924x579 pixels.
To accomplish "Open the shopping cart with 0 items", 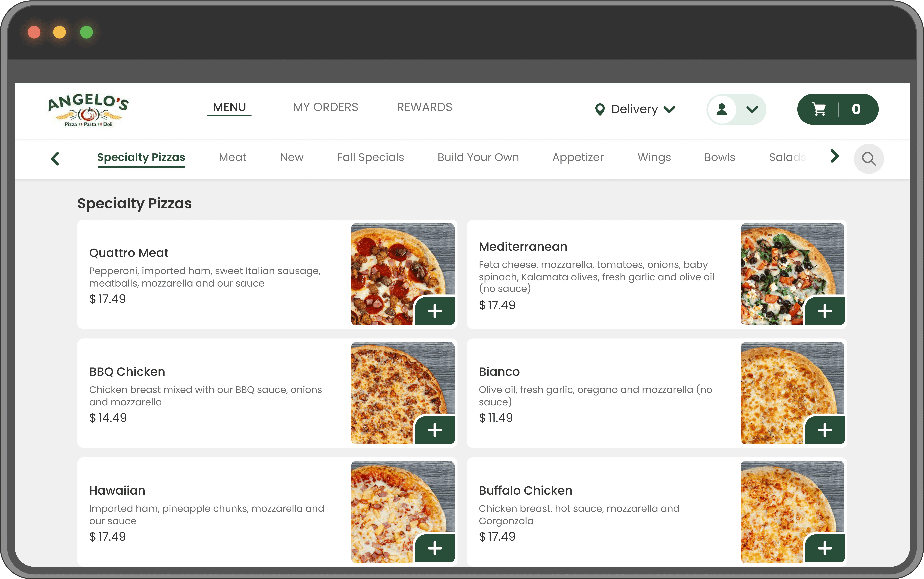I will point(838,109).
